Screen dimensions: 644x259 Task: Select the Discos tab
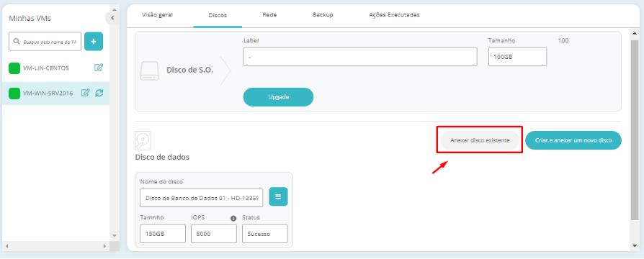(218, 15)
